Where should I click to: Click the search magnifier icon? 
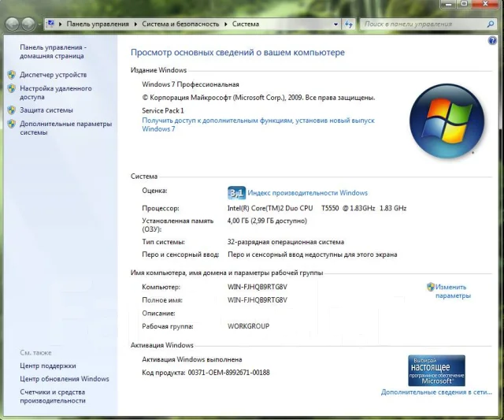[490, 24]
